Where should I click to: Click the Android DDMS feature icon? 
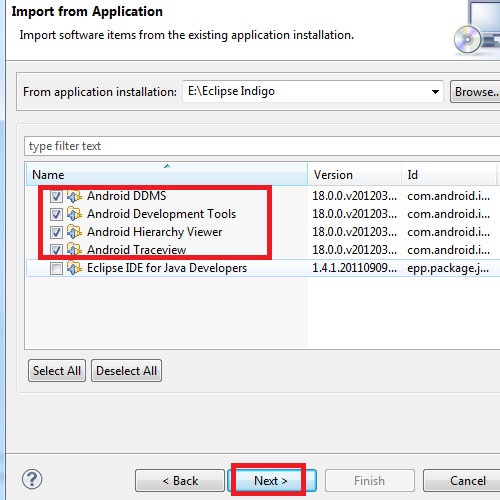point(74,196)
